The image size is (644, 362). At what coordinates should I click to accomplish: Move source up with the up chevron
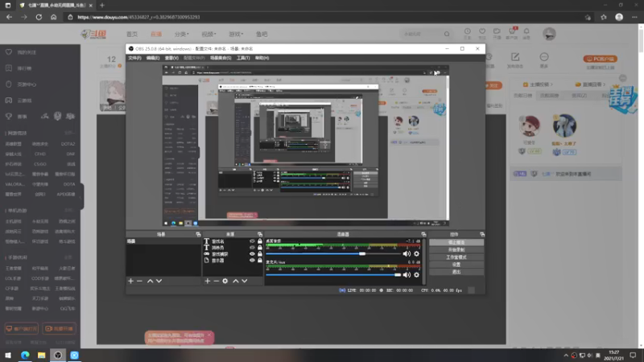pyautogui.click(x=235, y=281)
